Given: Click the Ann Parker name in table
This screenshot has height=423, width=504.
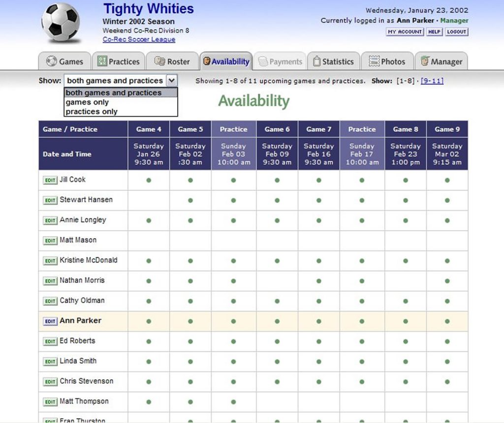Looking at the screenshot, I should click(80, 321).
